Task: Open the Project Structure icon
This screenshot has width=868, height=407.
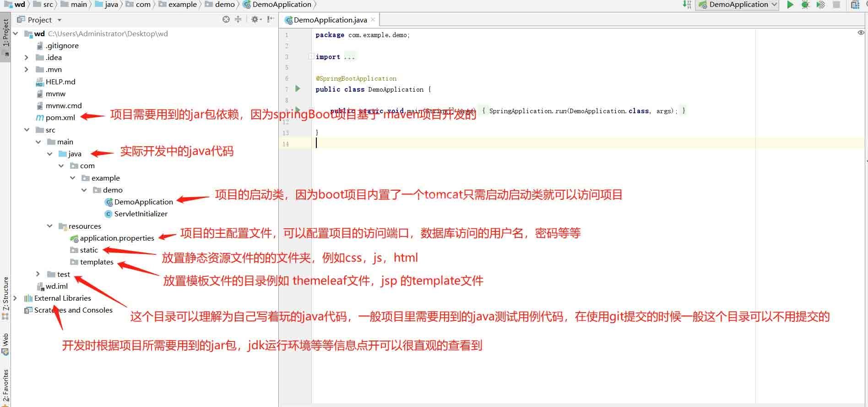Action: click(855, 5)
